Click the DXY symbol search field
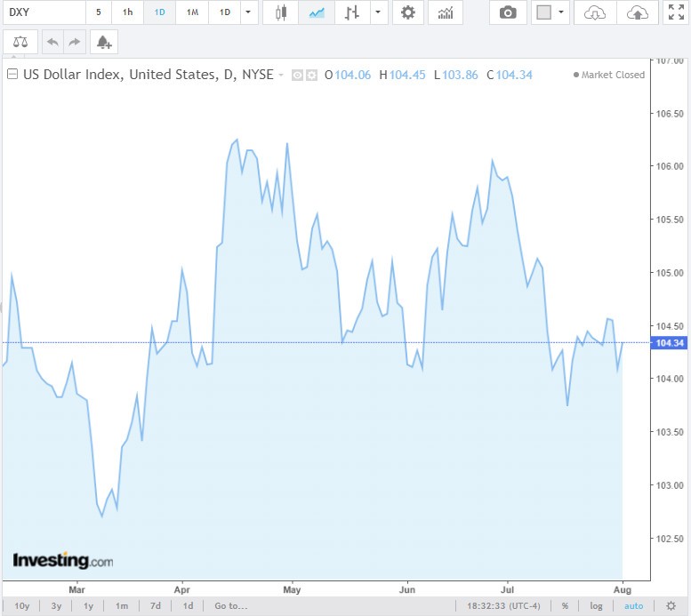Viewport: 691px width, 616px height. pyautogui.click(x=43, y=12)
